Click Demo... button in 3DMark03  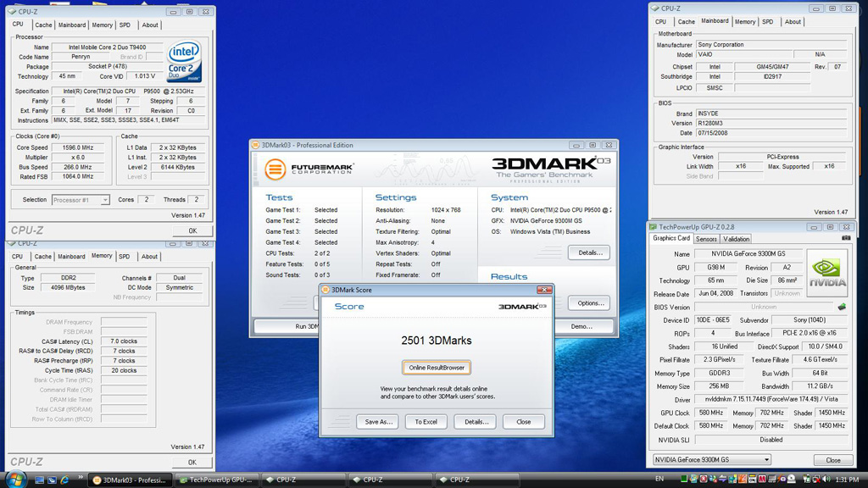point(581,326)
